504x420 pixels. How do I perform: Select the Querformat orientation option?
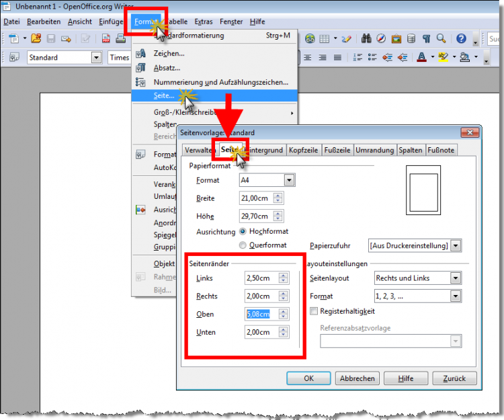click(x=243, y=245)
